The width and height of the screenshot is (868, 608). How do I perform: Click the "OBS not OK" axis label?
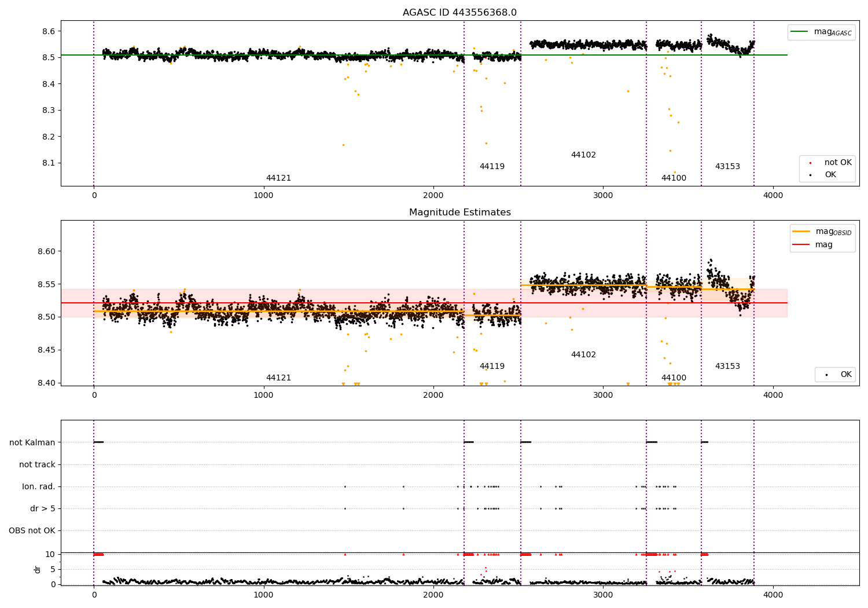[x=32, y=530]
